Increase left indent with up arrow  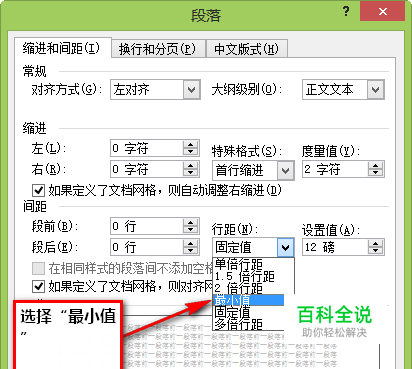[191, 145]
